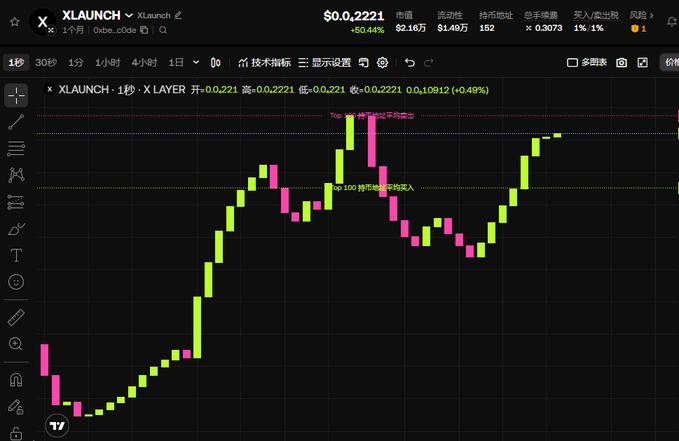Click the $2.16万 market cap value

tap(411, 28)
